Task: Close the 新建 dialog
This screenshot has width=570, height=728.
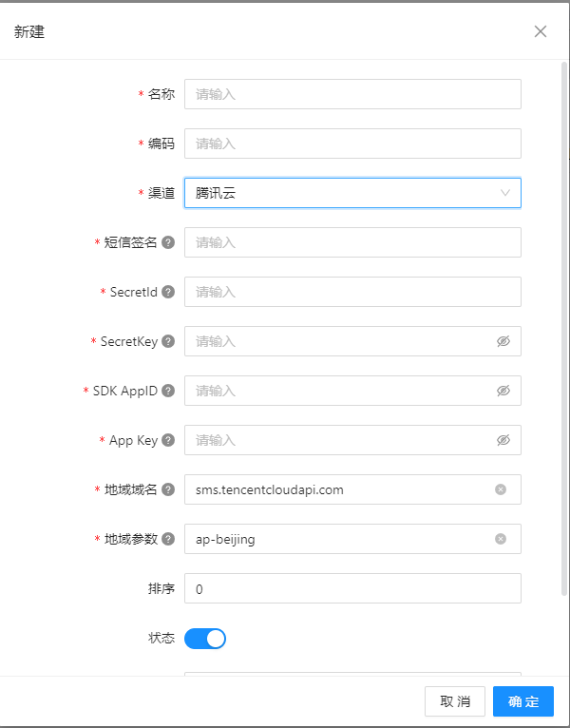Action: pos(541,31)
